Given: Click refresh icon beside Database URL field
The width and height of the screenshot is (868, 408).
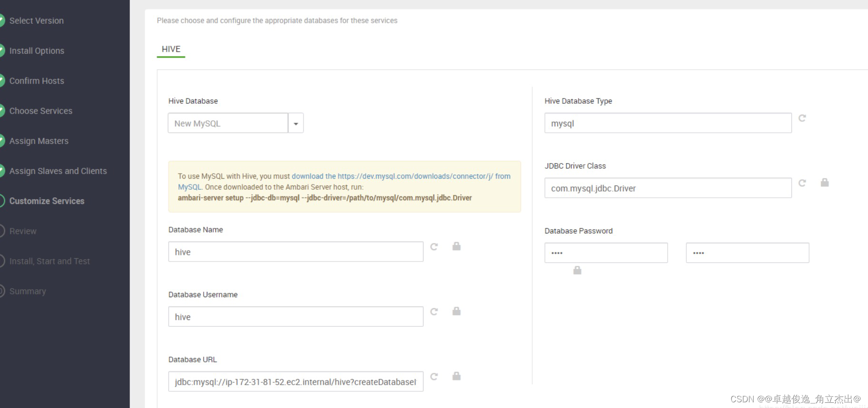Looking at the screenshot, I should click(434, 376).
